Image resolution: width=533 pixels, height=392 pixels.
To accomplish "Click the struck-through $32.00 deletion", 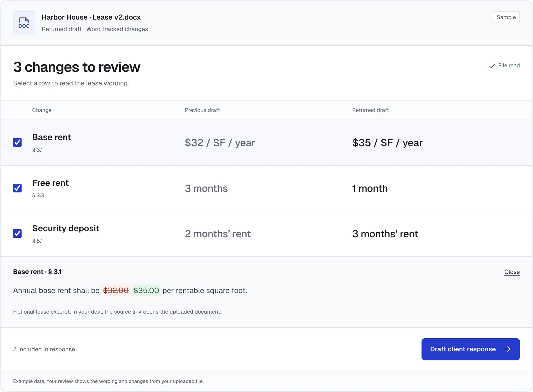I will [116, 291].
